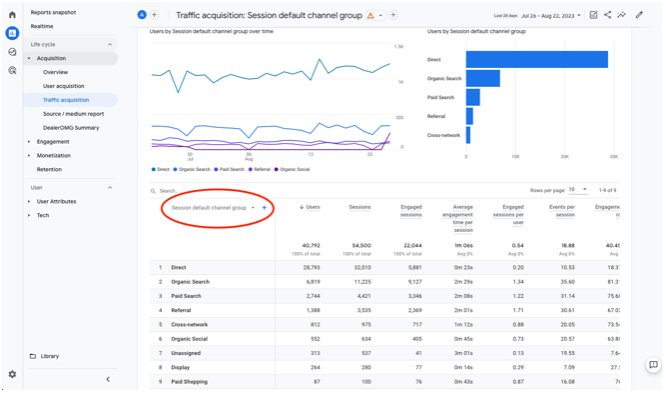Viewport: 666px width, 394px height.
Task: Open the Insights sparkline icon
Action: click(x=621, y=15)
